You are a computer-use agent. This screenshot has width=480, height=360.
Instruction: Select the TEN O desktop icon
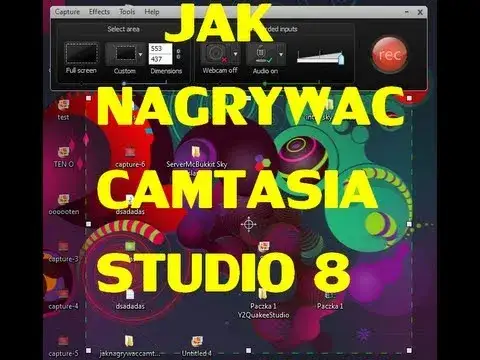coord(63,157)
